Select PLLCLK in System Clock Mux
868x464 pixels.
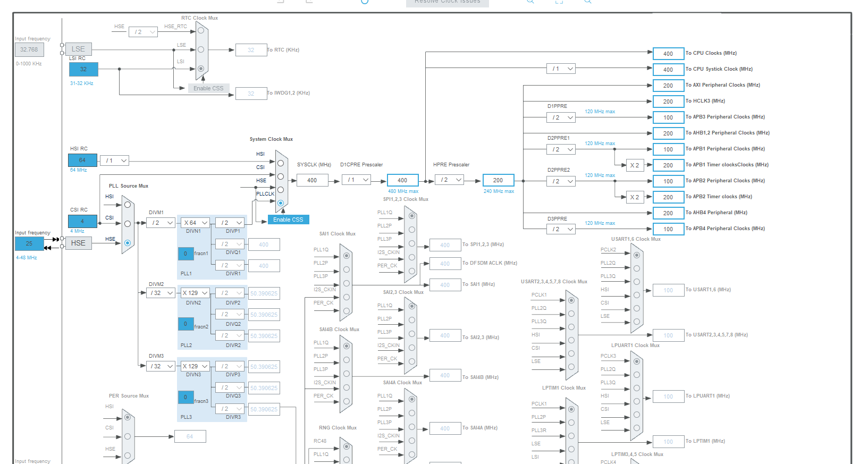281,203
